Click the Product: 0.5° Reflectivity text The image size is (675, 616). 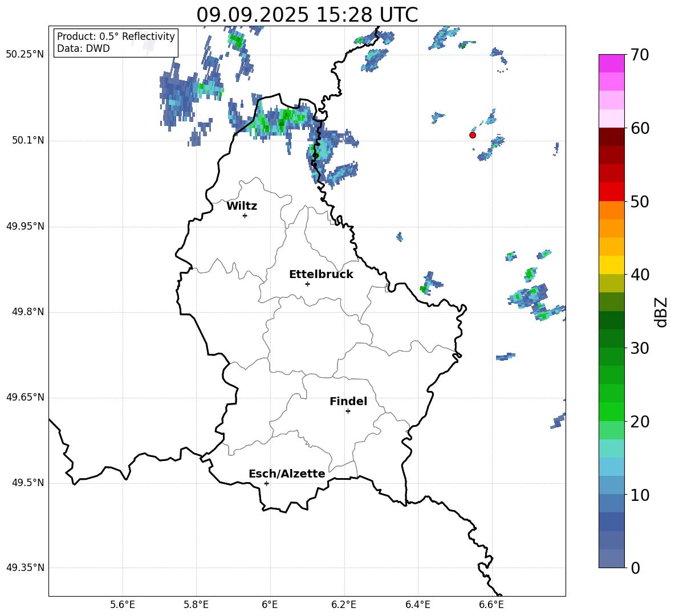click(x=116, y=36)
